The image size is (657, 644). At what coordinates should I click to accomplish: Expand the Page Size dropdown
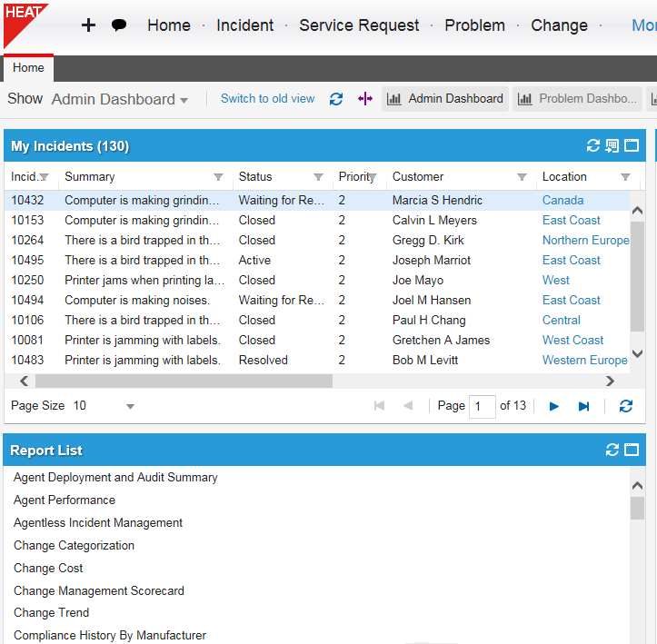tap(130, 406)
